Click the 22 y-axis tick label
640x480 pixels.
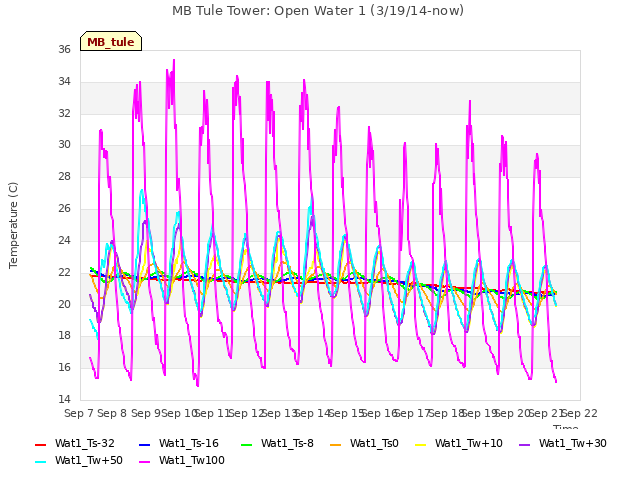pyautogui.click(x=64, y=272)
